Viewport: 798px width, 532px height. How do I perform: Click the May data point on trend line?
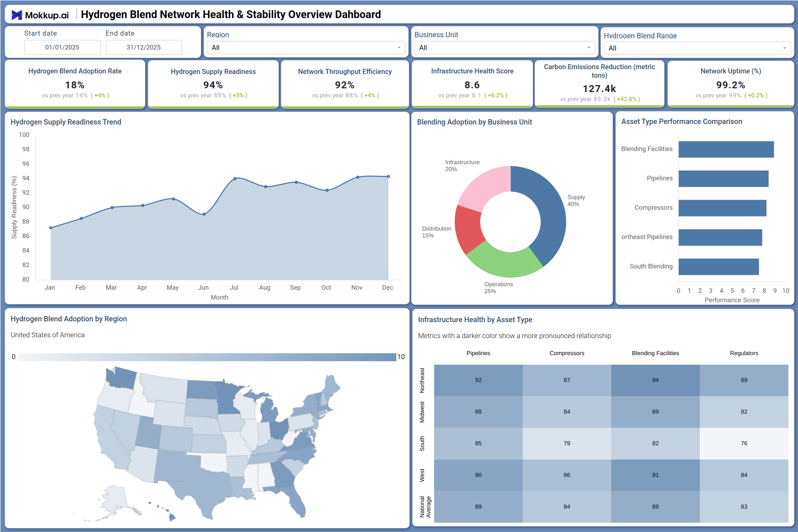pos(173,199)
